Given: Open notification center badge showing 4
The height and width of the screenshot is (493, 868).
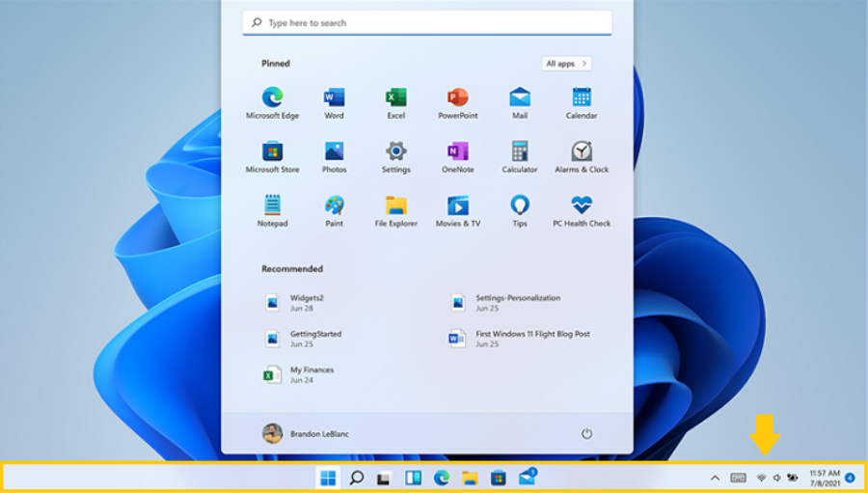Looking at the screenshot, I should (850, 478).
